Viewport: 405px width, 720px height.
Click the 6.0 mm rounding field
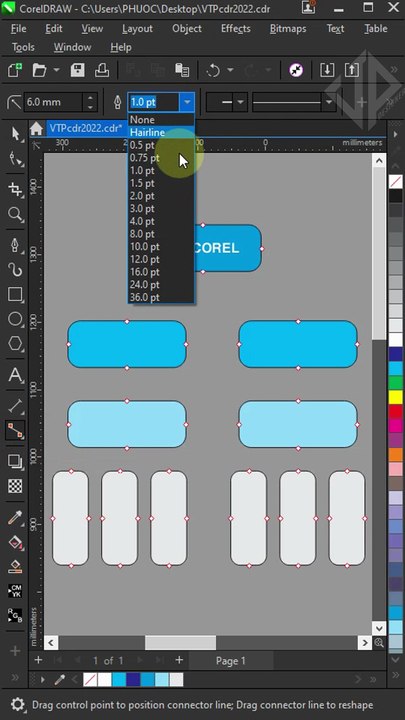coord(54,102)
